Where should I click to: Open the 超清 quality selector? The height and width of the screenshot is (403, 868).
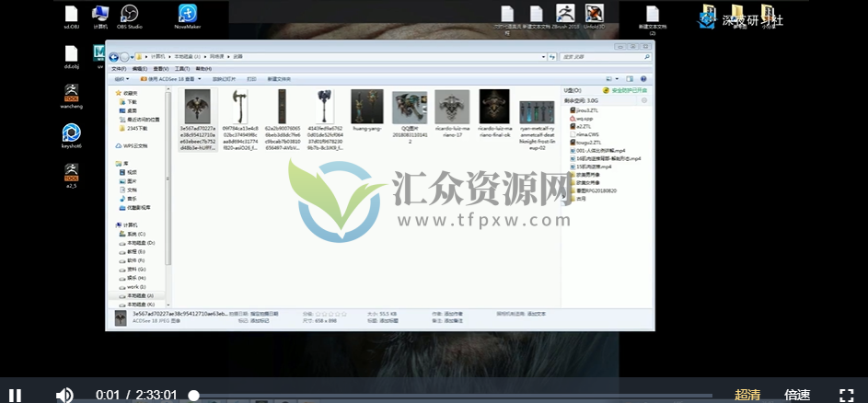click(747, 395)
